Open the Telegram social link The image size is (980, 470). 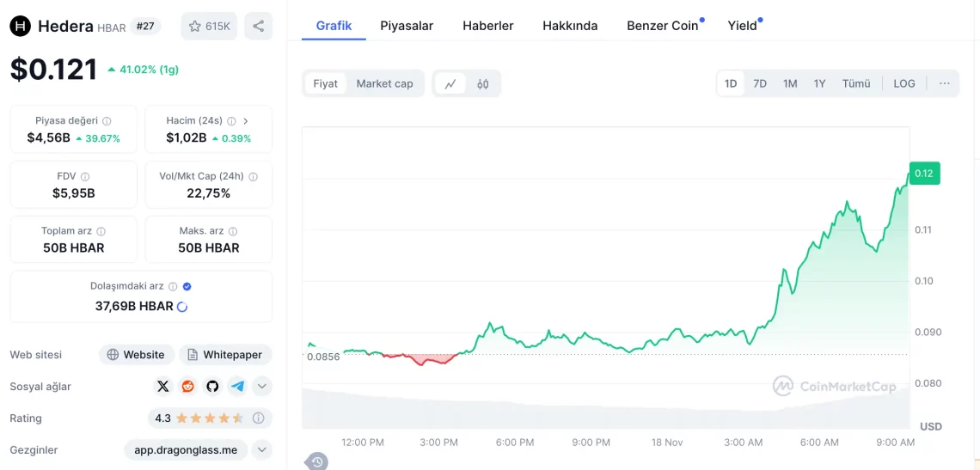click(x=237, y=387)
